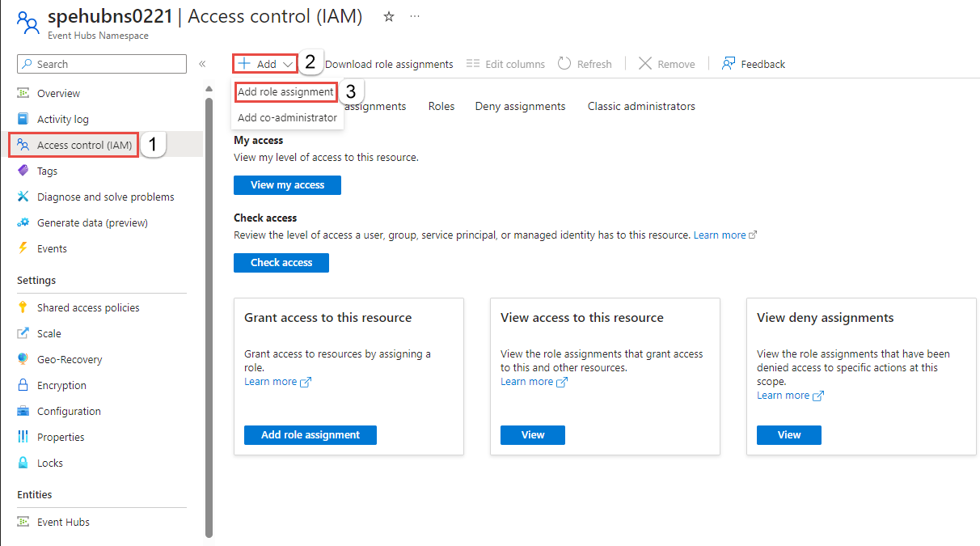Open Diagnose and solve problems wrench icon
The image size is (980, 546).
point(23,197)
